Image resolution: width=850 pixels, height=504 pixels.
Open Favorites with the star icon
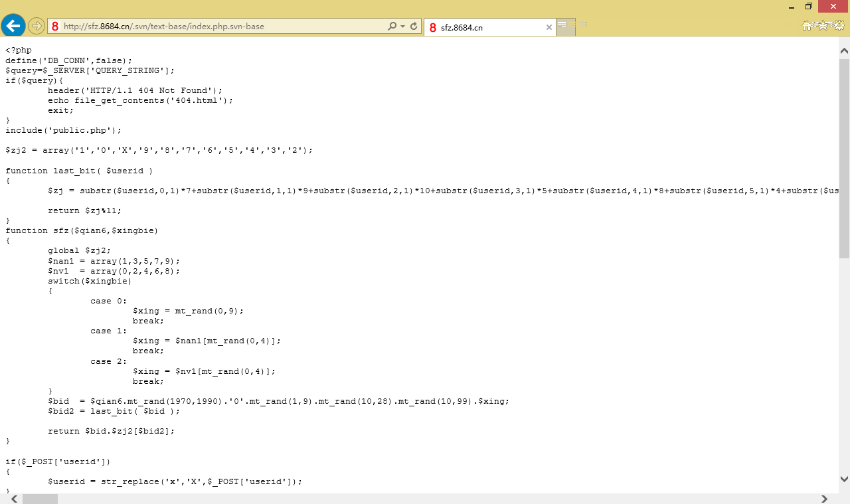pyautogui.click(x=823, y=26)
